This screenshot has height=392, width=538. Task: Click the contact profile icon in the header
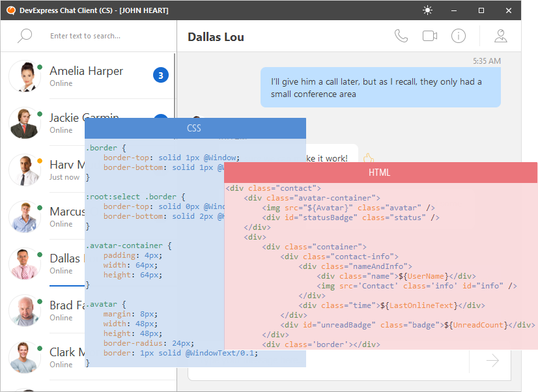[x=500, y=36]
